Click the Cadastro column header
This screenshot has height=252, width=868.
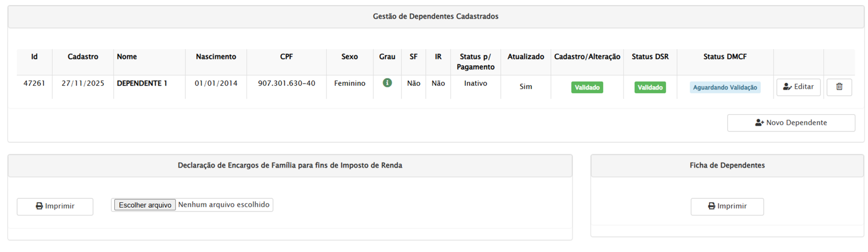tap(83, 57)
